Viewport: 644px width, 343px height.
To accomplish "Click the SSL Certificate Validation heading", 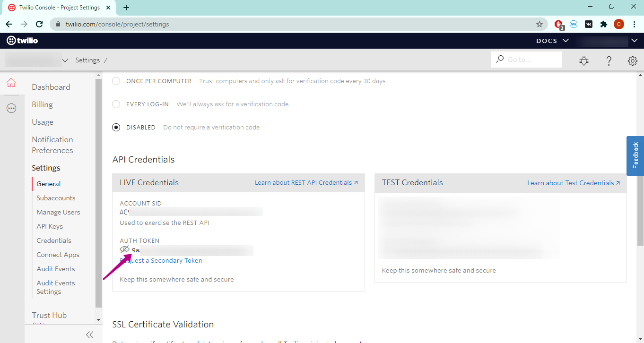I will tap(163, 324).
